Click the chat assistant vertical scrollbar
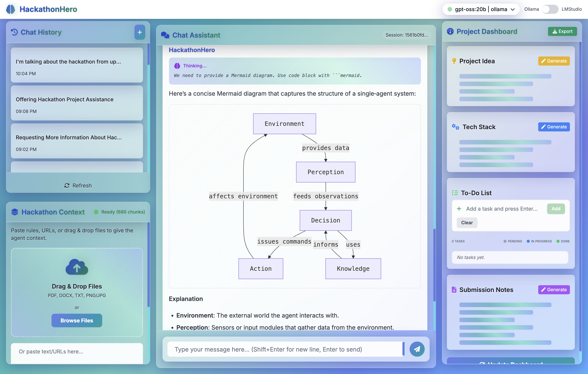Image resolution: width=588 pixels, height=374 pixels. tap(434, 265)
